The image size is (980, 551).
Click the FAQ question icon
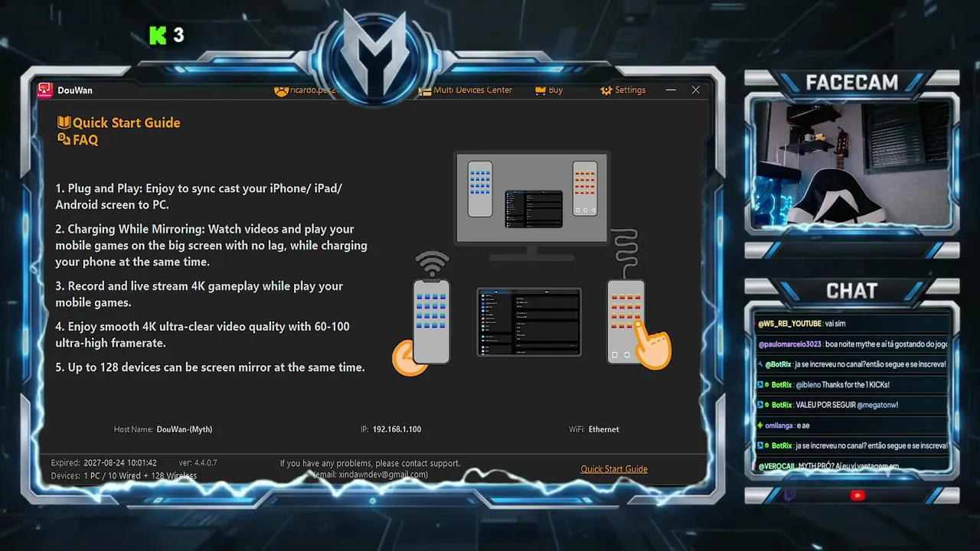(x=64, y=139)
